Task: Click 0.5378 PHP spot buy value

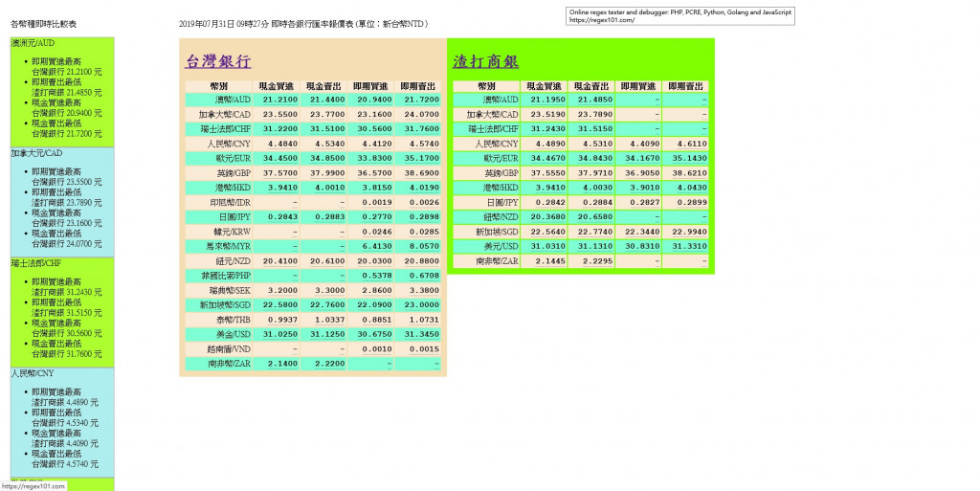Action: [377, 276]
